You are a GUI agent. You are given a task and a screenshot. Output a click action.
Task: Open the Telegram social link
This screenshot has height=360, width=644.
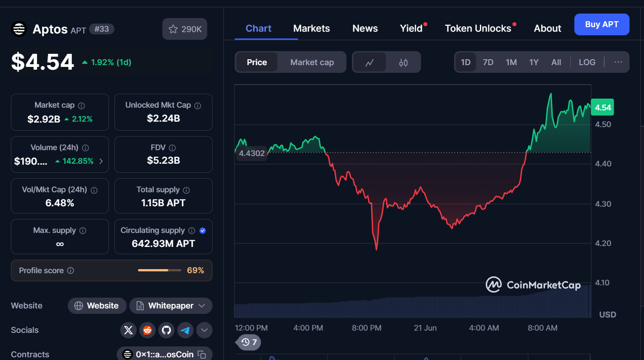[x=185, y=330]
